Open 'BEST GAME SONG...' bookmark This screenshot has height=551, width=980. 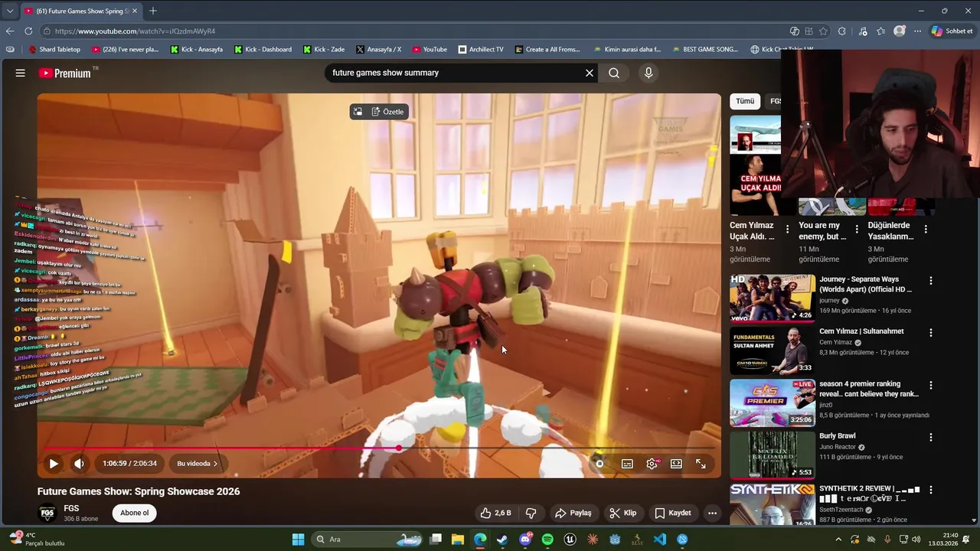(x=705, y=49)
